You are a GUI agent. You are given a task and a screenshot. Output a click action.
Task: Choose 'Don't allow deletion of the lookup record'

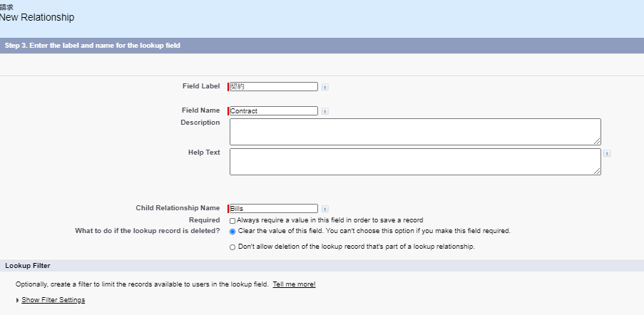[x=232, y=247]
